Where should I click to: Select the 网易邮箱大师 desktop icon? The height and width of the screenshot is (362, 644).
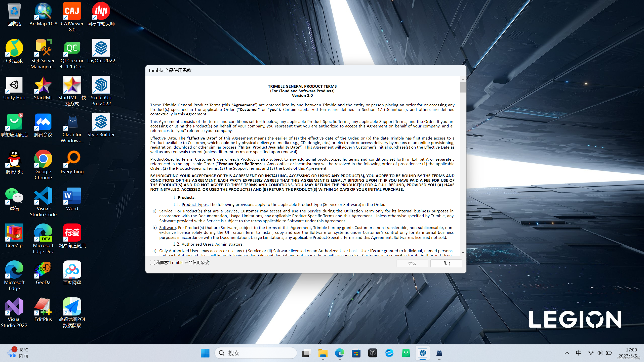[101, 15]
